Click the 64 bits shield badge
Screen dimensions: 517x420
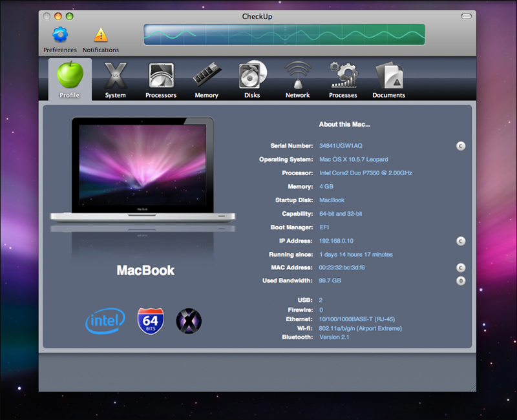click(x=151, y=320)
